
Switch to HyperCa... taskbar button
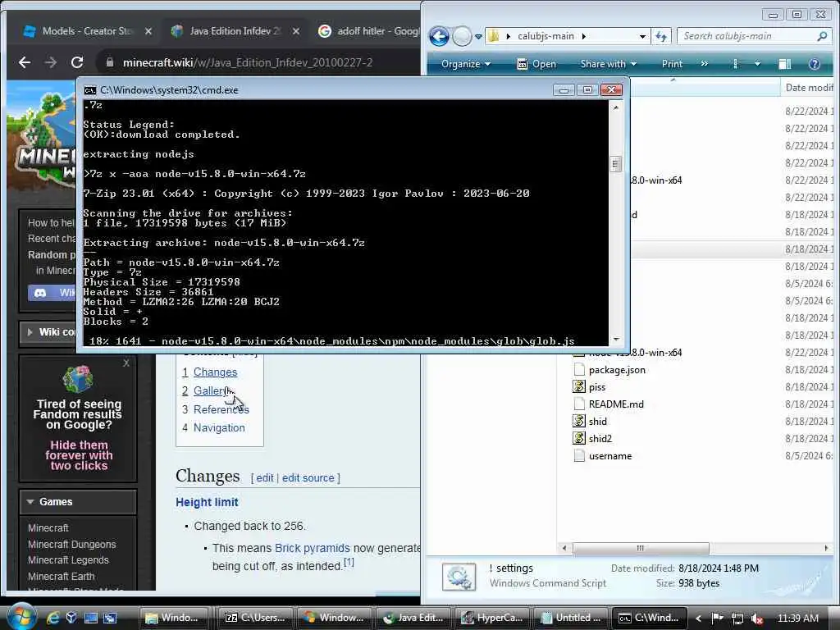coord(492,618)
